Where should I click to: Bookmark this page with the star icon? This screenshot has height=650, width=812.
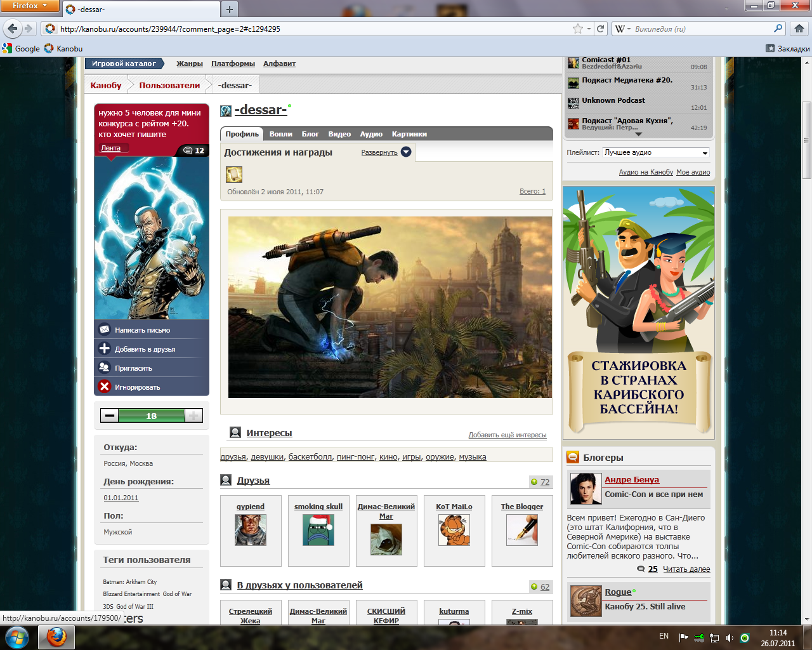click(x=577, y=29)
